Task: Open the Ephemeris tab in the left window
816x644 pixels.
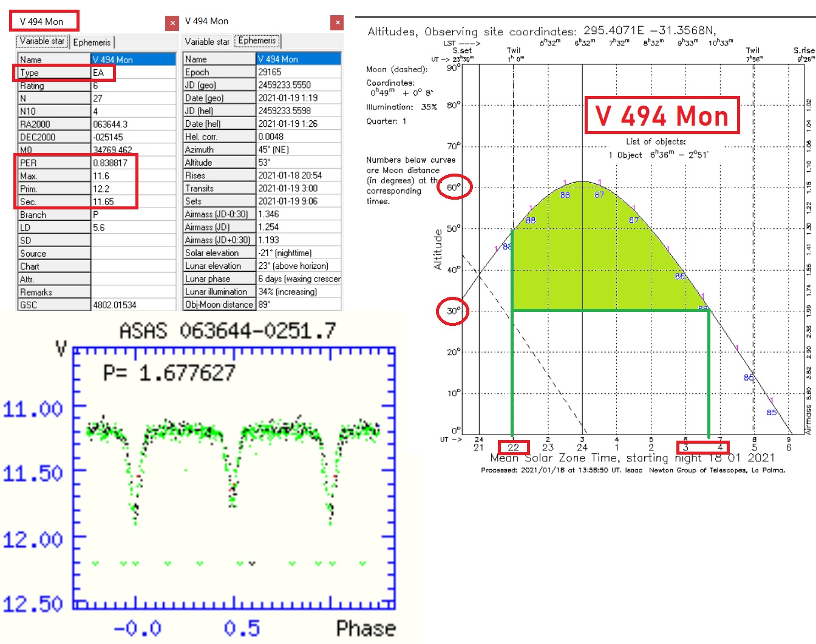Action: point(92,42)
